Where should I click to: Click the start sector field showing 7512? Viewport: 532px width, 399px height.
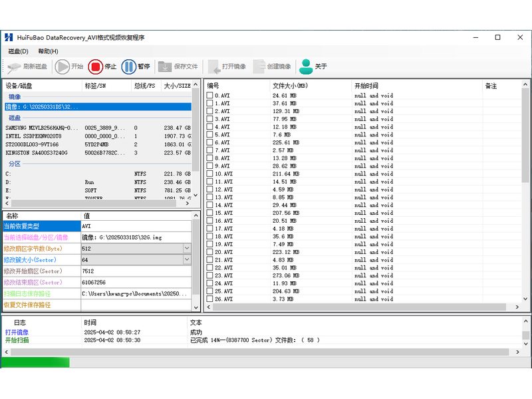pyautogui.click(x=136, y=271)
